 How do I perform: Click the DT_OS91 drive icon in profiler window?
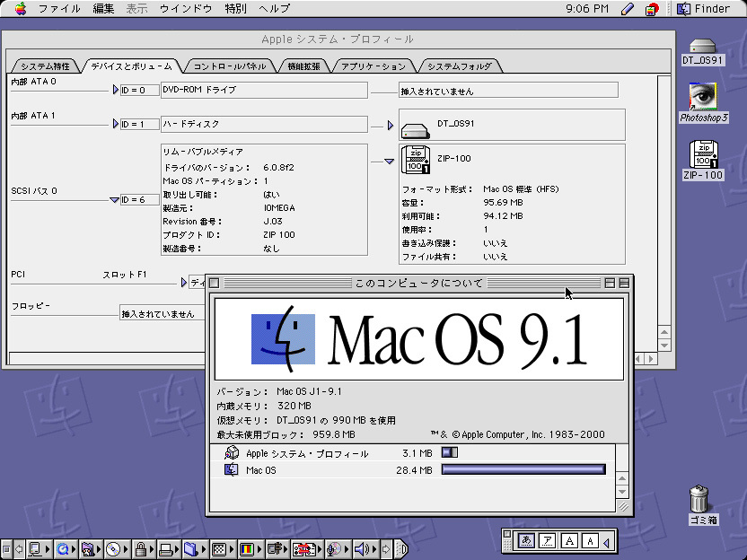point(416,130)
